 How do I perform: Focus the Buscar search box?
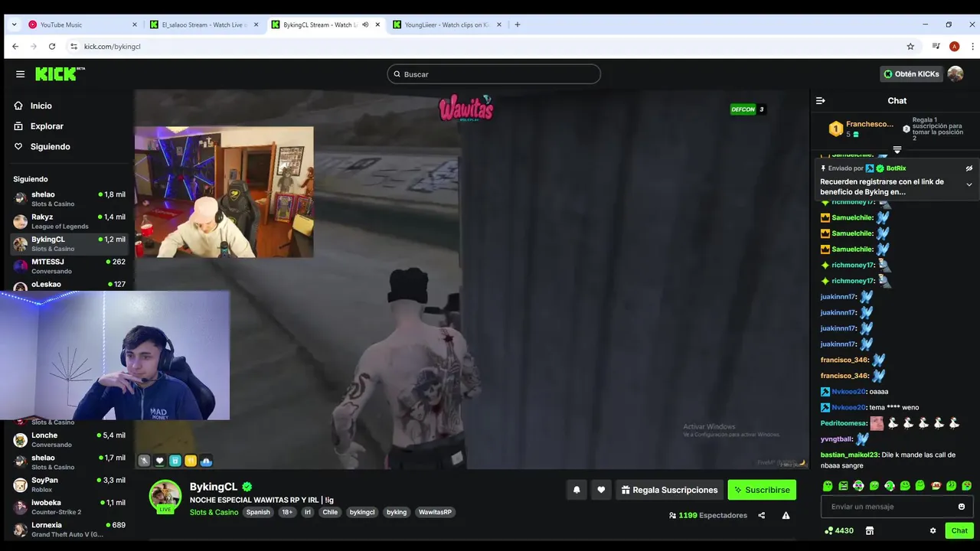point(494,74)
